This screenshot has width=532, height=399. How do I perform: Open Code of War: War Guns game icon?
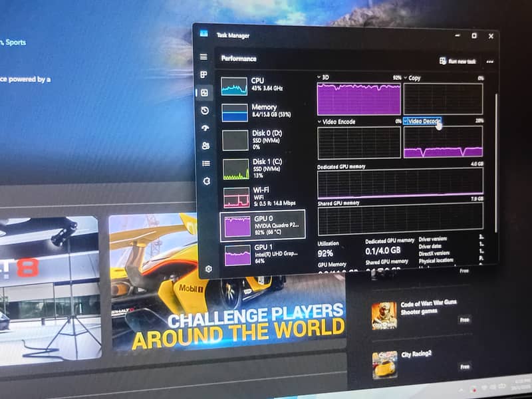click(x=384, y=316)
